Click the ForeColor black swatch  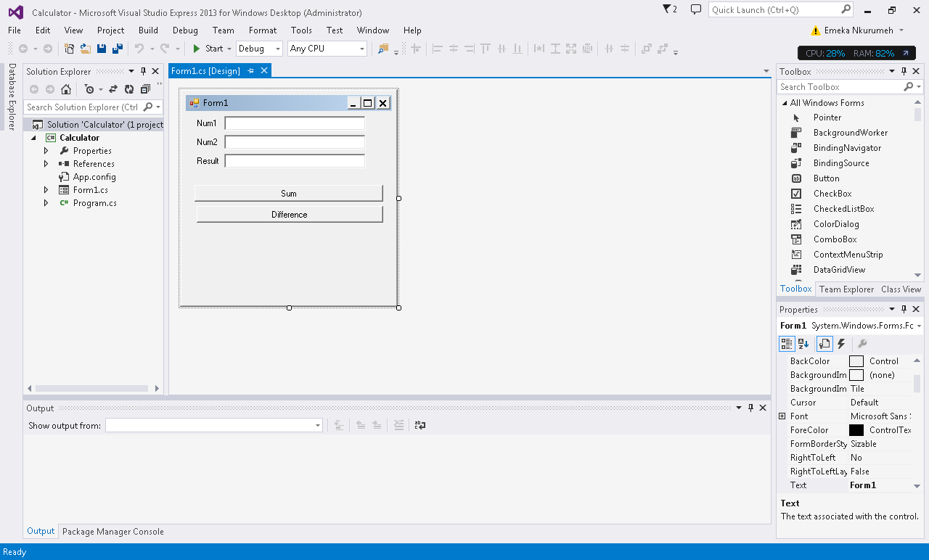point(856,430)
